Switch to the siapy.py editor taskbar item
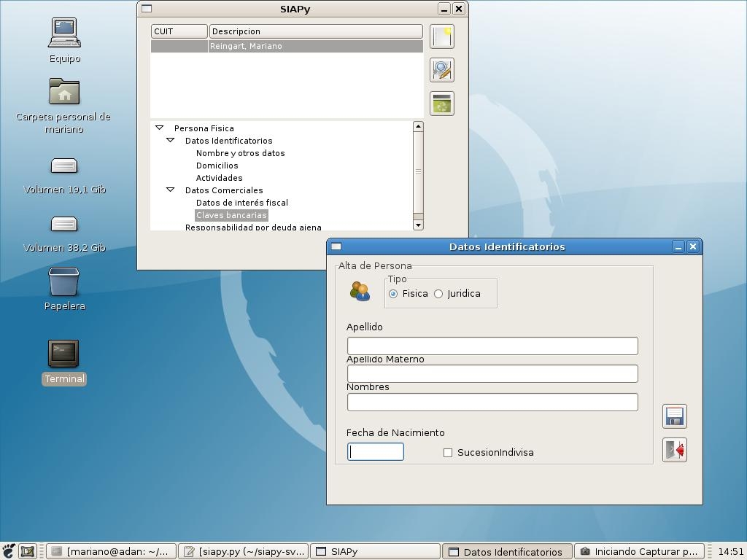This screenshot has height=560, width=747. 244,552
